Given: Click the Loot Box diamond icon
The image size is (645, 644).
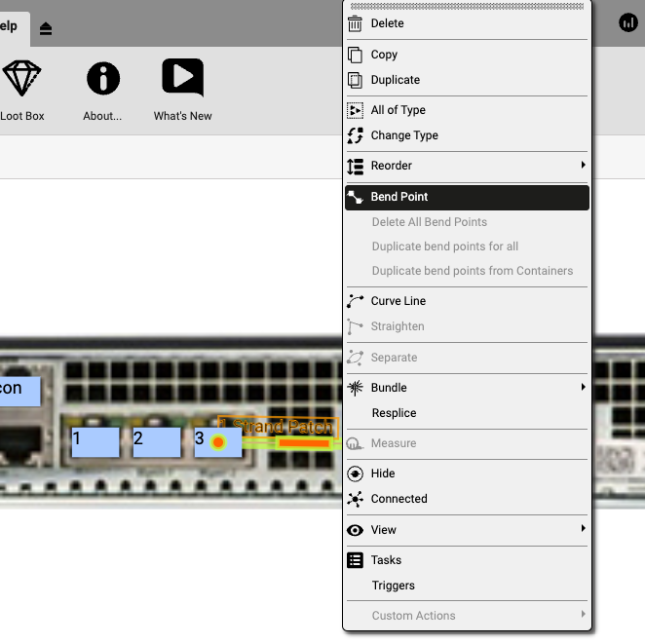Looking at the screenshot, I should click(21, 78).
